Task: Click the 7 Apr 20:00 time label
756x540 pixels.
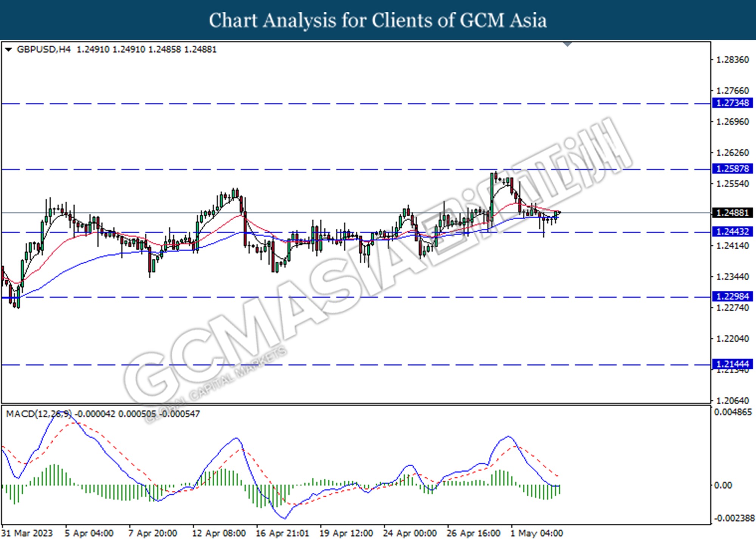Action: click(153, 533)
